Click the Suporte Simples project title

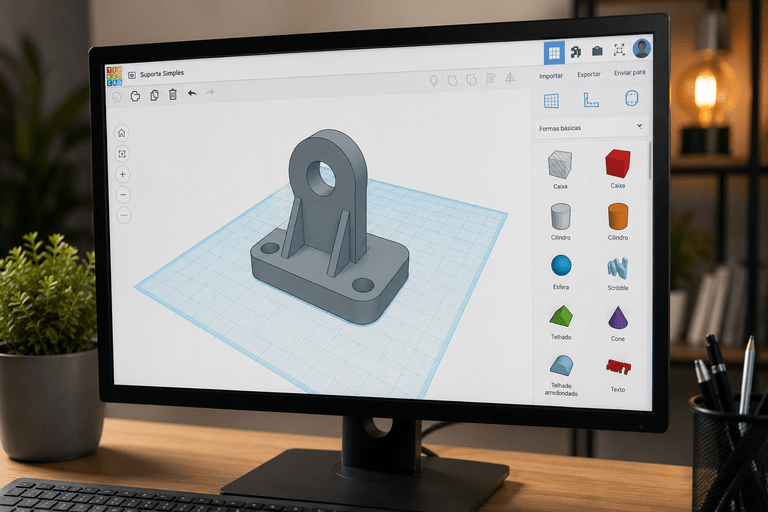pos(162,73)
